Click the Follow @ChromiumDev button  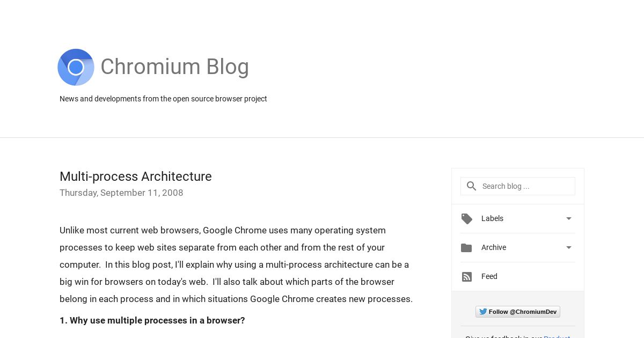point(518,312)
